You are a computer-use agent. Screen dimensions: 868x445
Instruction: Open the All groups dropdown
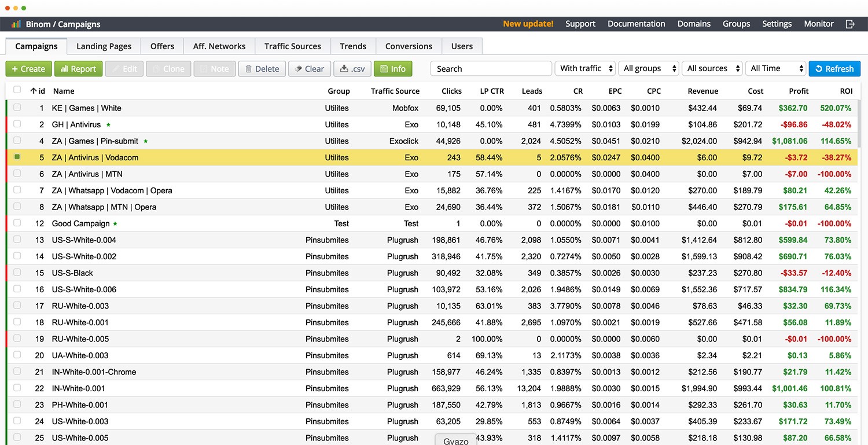tap(649, 68)
